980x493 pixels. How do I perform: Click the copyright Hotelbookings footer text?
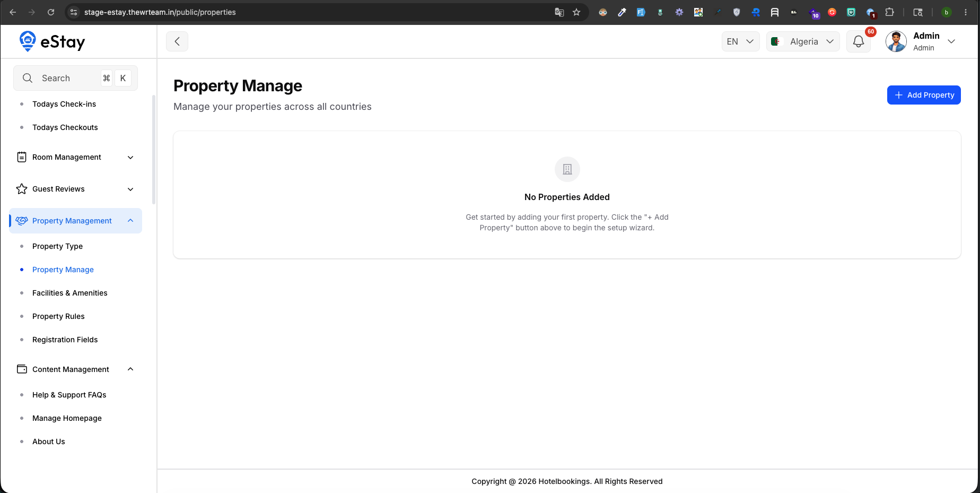click(x=567, y=481)
